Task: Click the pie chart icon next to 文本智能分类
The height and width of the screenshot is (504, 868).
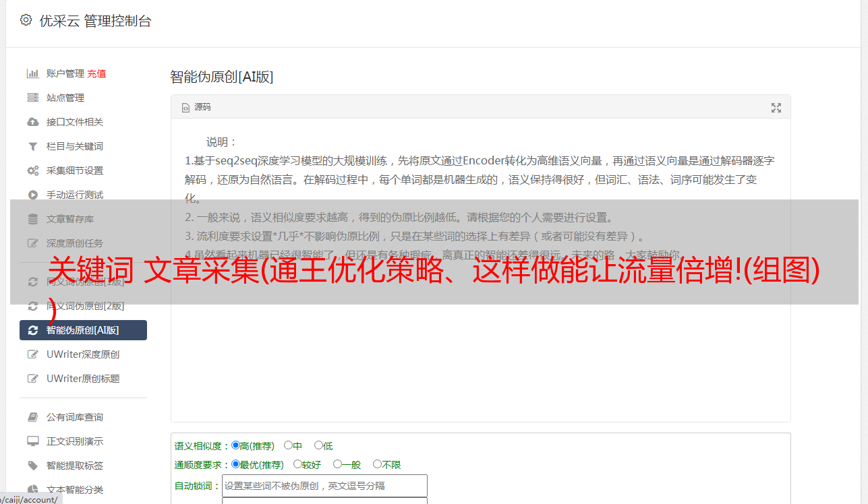Action: [32, 490]
